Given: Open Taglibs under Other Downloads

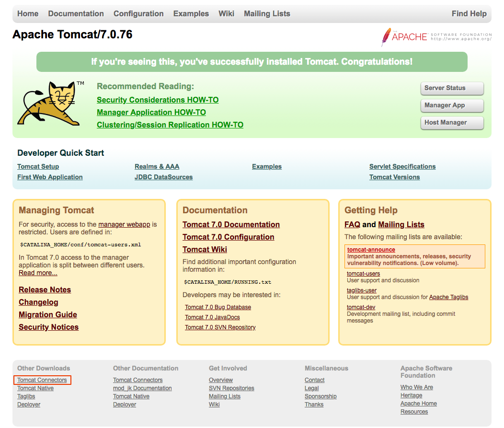Looking at the screenshot, I should tap(26, 396).
